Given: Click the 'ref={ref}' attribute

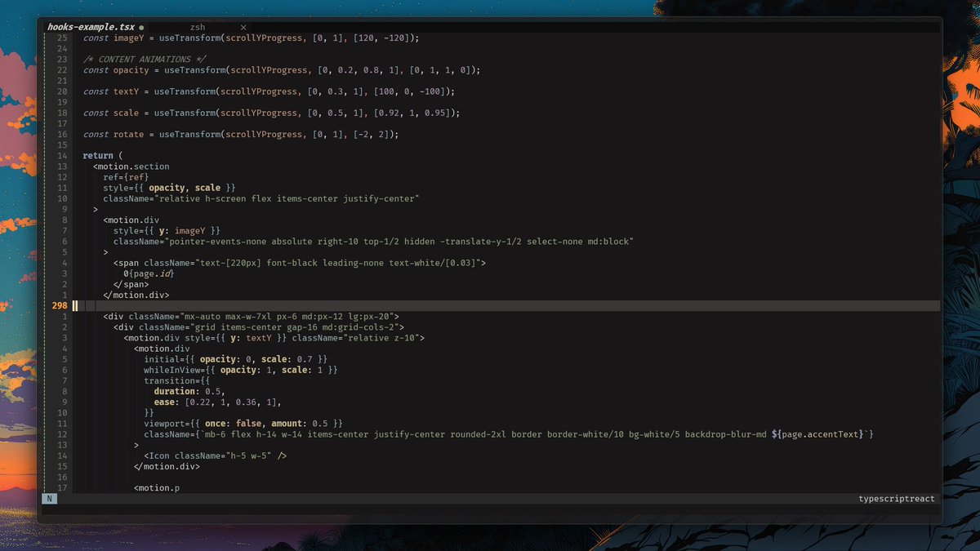Looking at the screenshot, I should 126,177.
